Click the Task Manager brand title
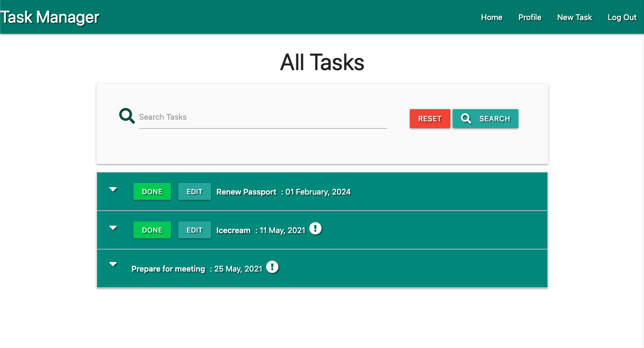 (x=50, y=17)
